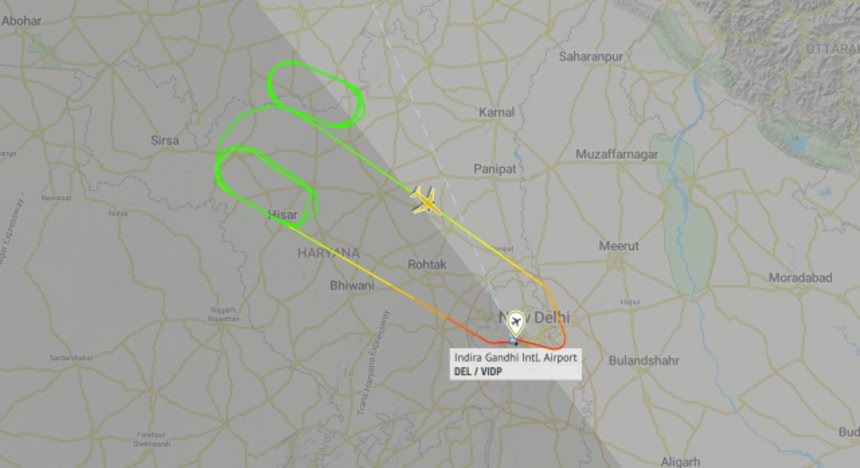
Task: Click the Meerut city label
Action: [619, 246]
